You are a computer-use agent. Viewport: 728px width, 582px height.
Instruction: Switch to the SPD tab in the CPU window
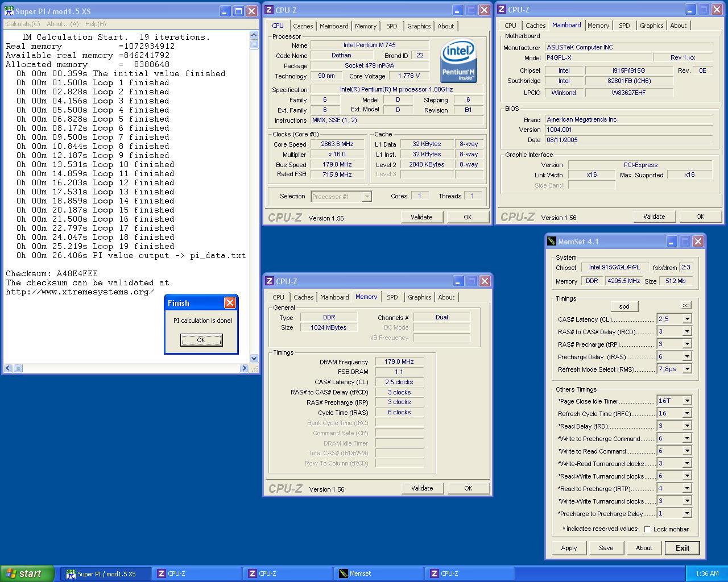pyautogui.click(x=392, y=26)
